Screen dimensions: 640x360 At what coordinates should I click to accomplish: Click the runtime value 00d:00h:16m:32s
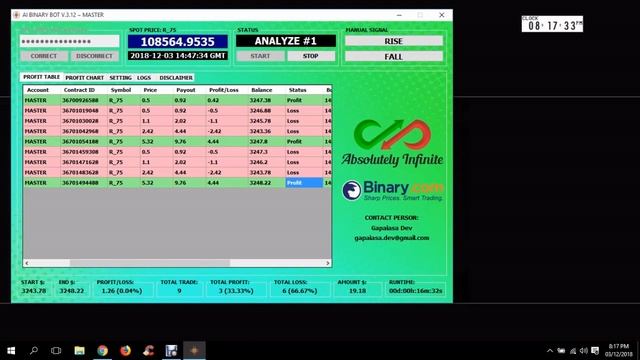pos(416,291)
